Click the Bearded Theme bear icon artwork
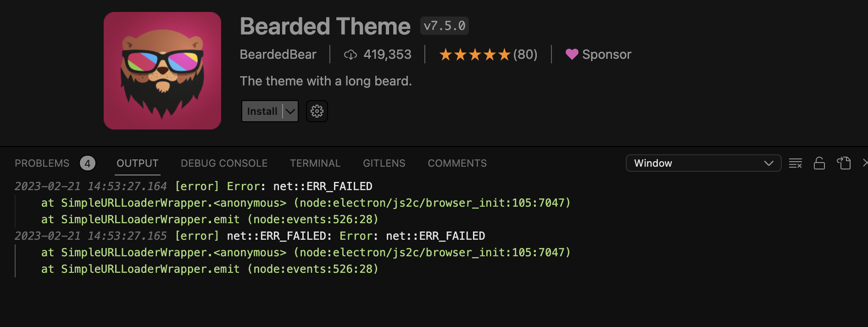This screenshot has width=868, height=327. [x=162, y=70]
